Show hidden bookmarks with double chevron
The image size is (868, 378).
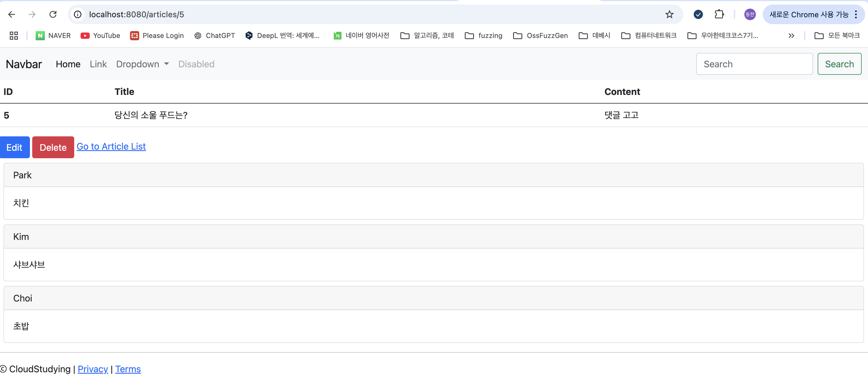click(x=791, y=36)
